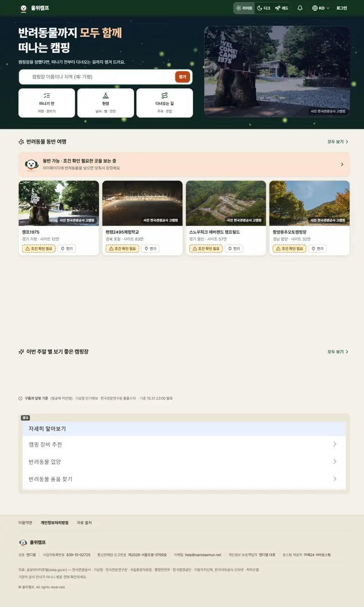This screenshot has width=364, height=607.
Task: Click the globe language icon
Action: (315, 8)
